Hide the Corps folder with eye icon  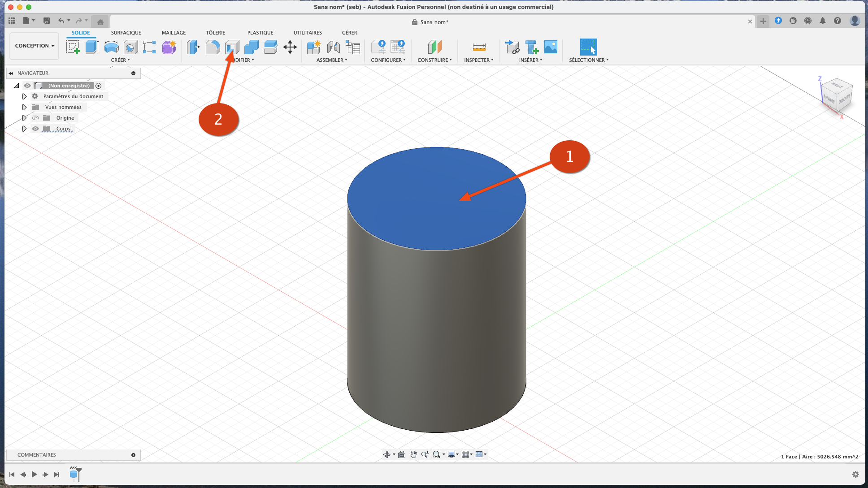pos(35,129)
